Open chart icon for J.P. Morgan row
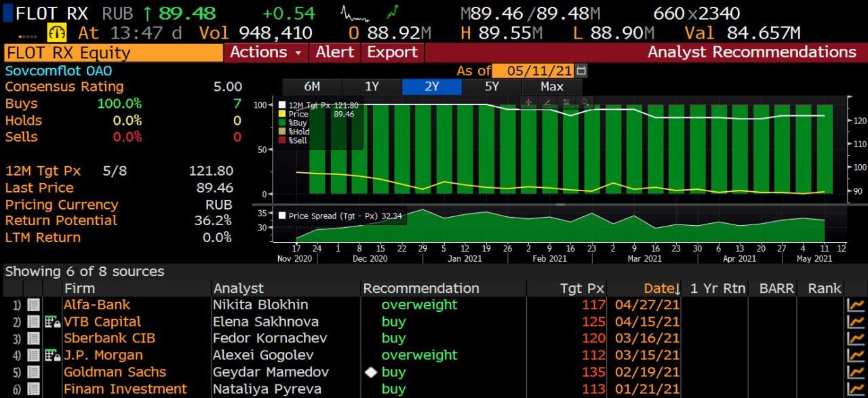 point(856,355)
